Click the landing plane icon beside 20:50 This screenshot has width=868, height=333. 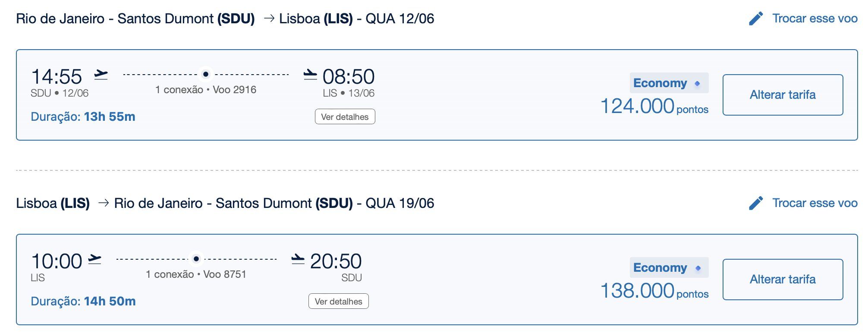tap(298, 259)
